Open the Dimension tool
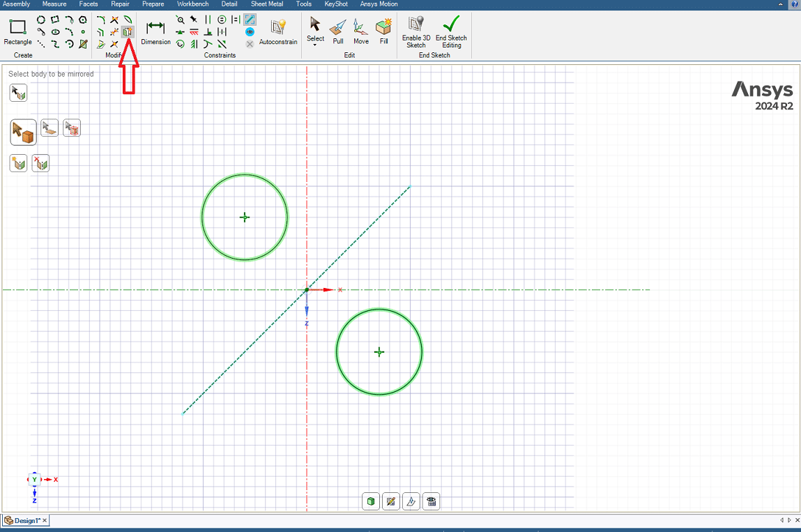 (155, 32)
